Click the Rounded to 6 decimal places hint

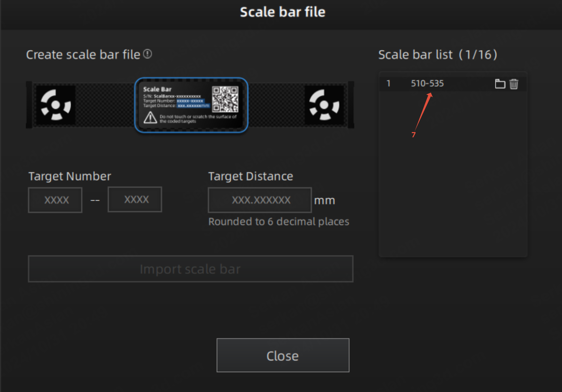point(279,222)
